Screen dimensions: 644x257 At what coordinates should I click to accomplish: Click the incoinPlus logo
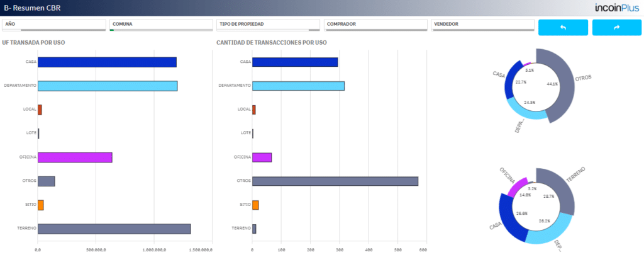[617, 8]
